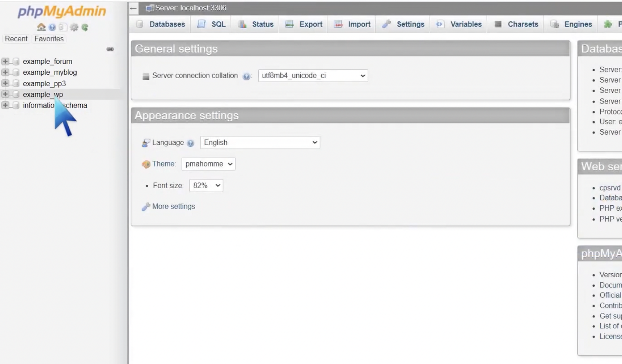This screenshot has height=364, width=622.
Task: Click the More settings link
Action: [x=174, y=207]
